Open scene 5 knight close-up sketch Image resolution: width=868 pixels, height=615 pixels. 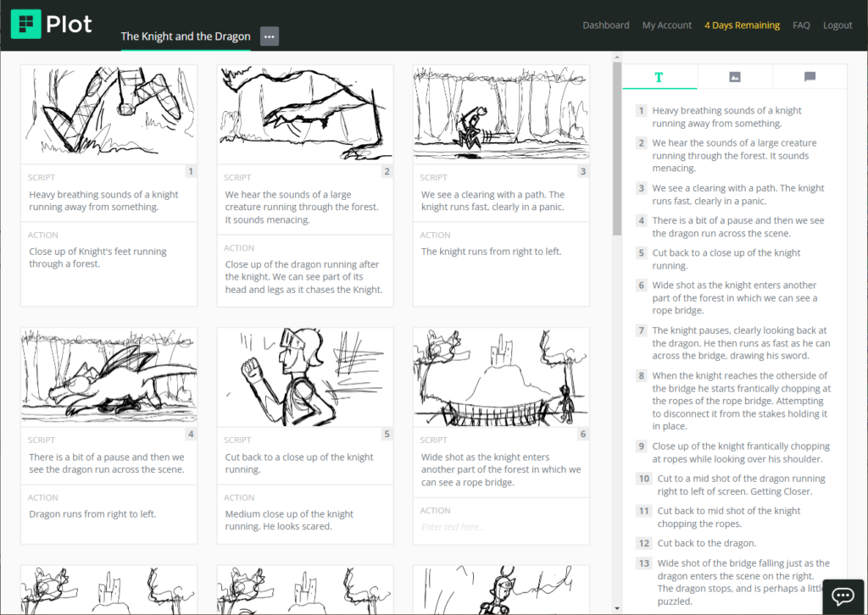[305, 377]
